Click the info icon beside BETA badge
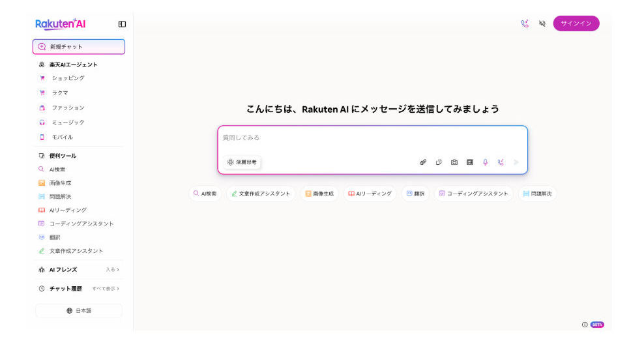This screenshot has height=337, width=644. [x=585, y=325]
